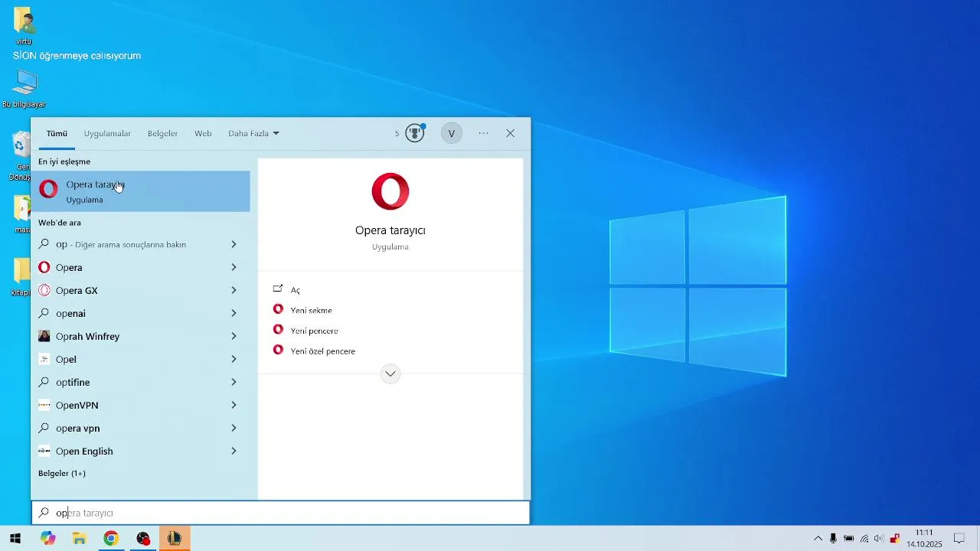Switch to the Uygulamalar search tab

coord(107,133)
